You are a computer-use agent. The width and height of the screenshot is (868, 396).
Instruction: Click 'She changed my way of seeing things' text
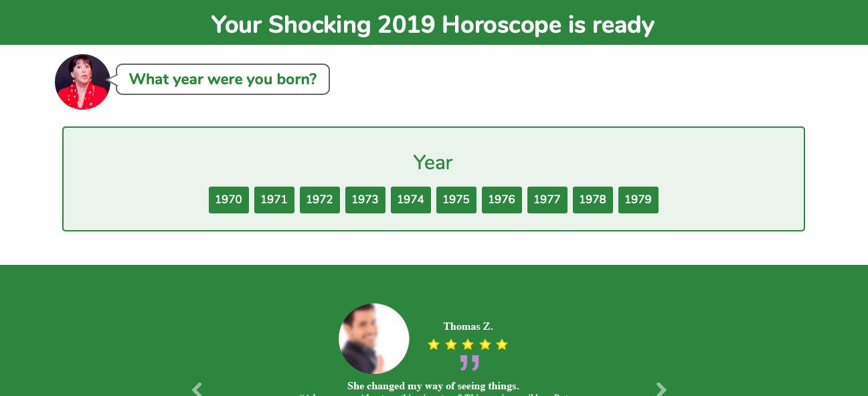pos(433,386)
